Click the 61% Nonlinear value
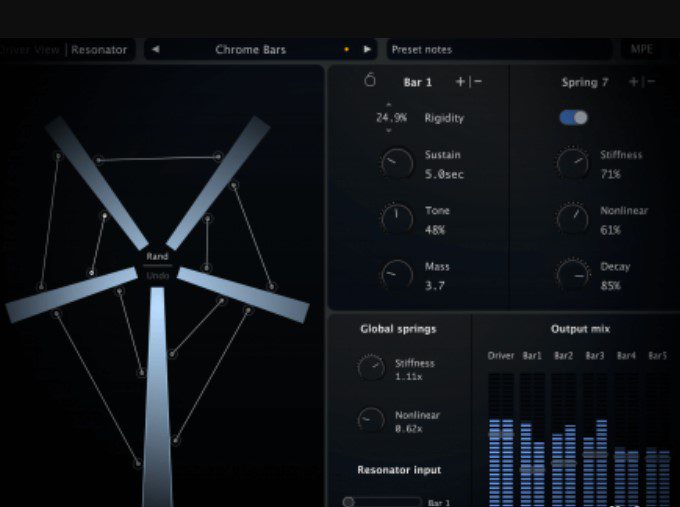Screen dimensions: 680x507 click(611, 230)
